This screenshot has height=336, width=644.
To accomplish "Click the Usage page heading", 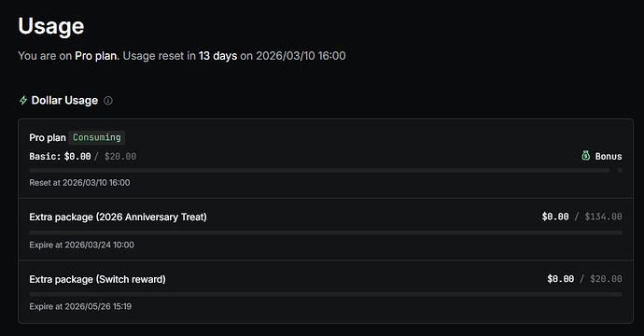I will click(x=51, y=26).
